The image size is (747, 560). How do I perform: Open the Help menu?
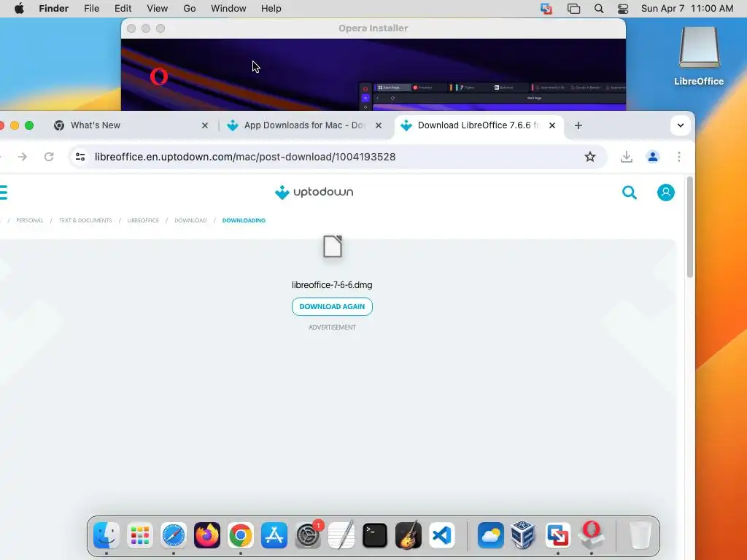coord(271,9)
